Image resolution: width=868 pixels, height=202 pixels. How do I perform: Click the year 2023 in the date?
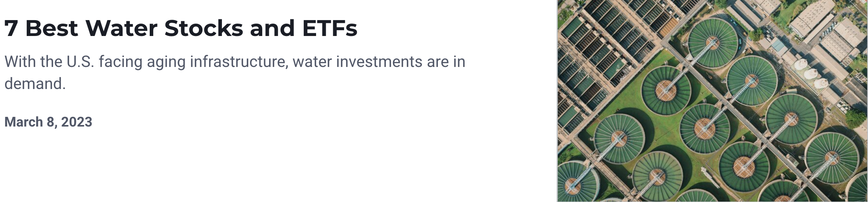77,122
